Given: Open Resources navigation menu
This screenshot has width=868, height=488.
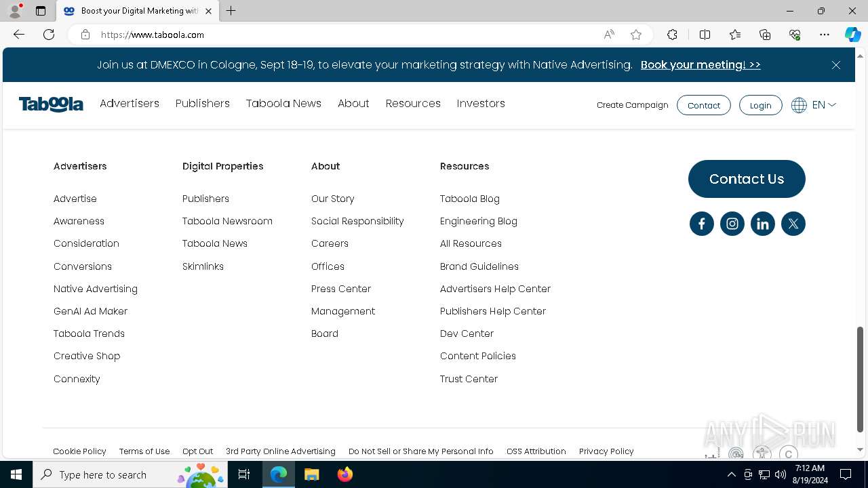Looking at the screenshot, I should tap(413, 104).
